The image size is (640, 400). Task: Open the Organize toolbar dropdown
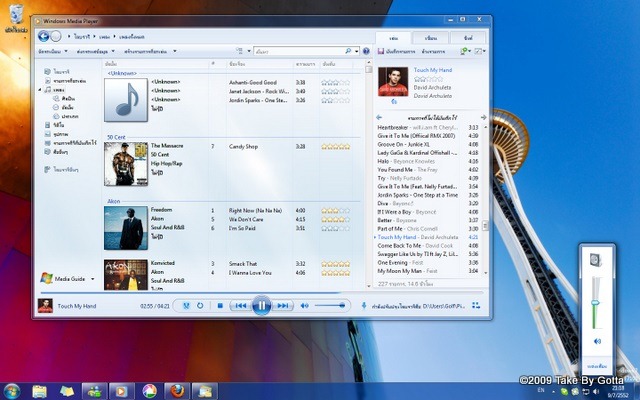point(51,51)
